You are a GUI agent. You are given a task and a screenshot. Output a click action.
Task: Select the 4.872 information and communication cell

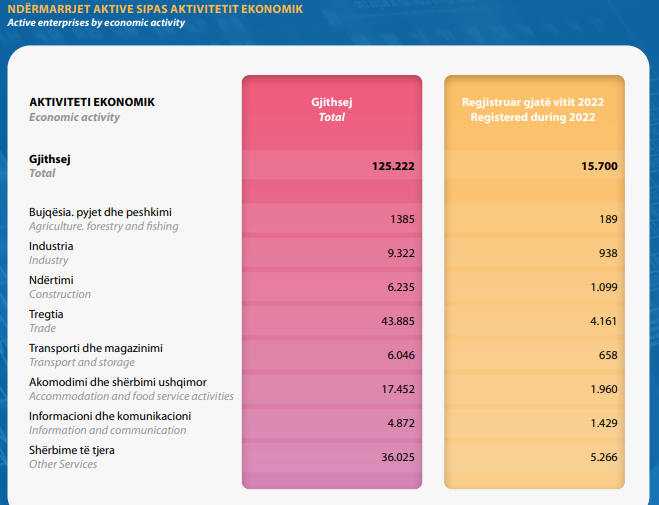tap(399, 423)
